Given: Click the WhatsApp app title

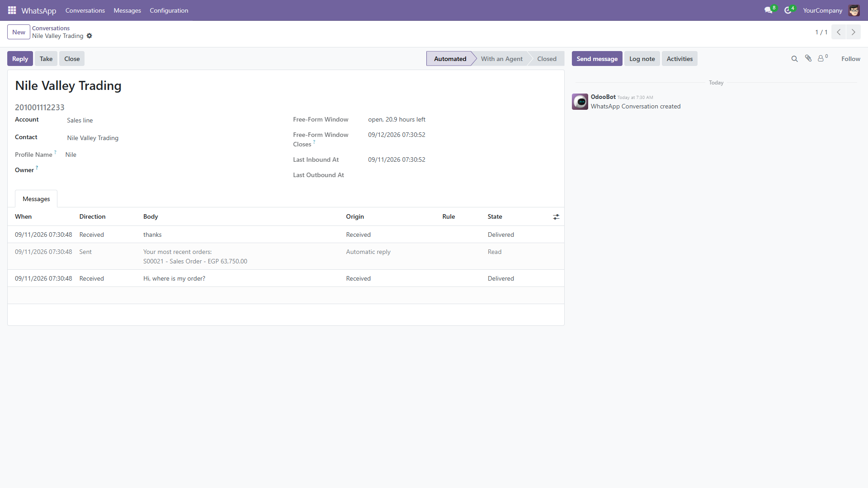Looking at the screenshot, I should click(39, 10).
